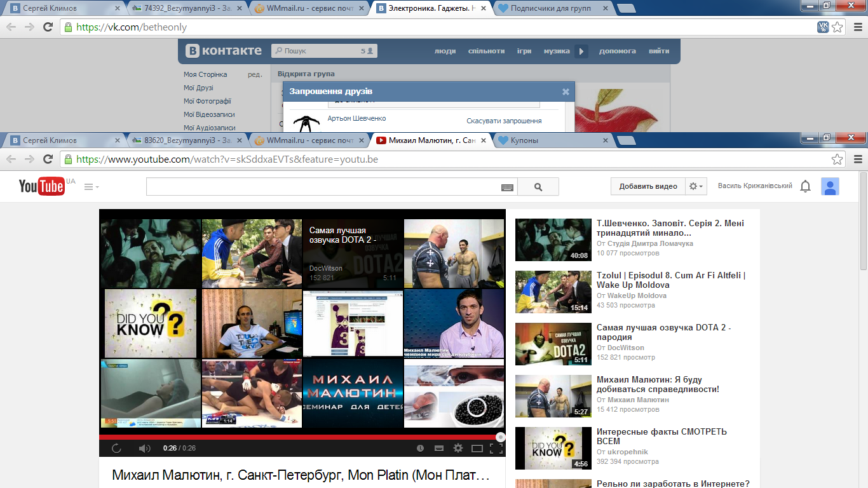Viewport: 868px width, 488px height.
Task: Open sidebar video Михаил Малютин: Я буду добиваться справедливости
Action: 658,384
